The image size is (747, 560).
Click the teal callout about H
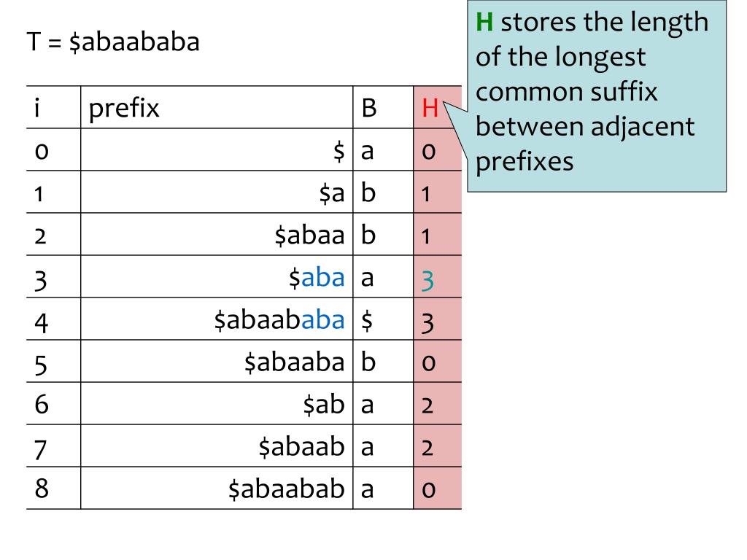point(597,96)
